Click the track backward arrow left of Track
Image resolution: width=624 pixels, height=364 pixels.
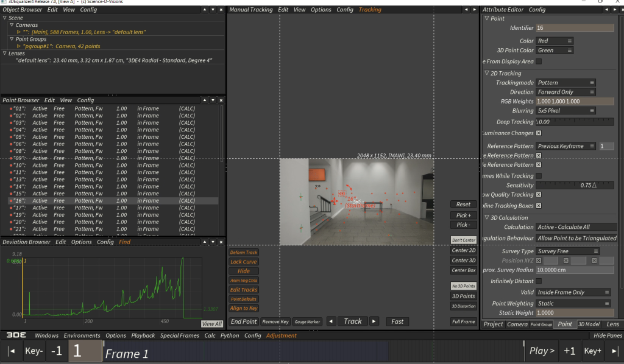[331, 321]
